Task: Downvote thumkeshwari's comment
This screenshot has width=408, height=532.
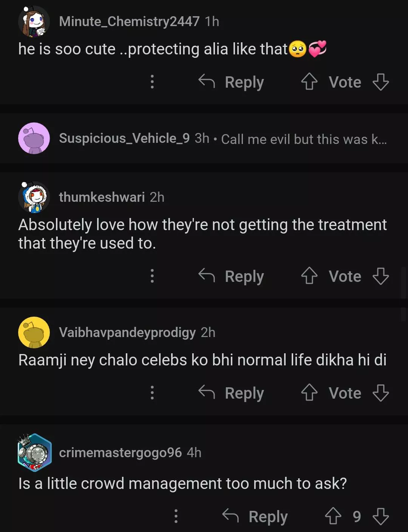Action: point(380,276)
